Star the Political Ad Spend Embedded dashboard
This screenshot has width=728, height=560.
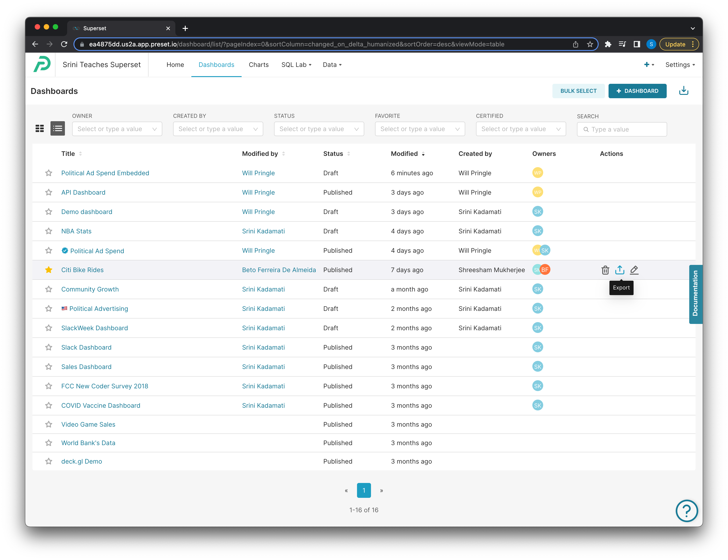tap(49, 173)
